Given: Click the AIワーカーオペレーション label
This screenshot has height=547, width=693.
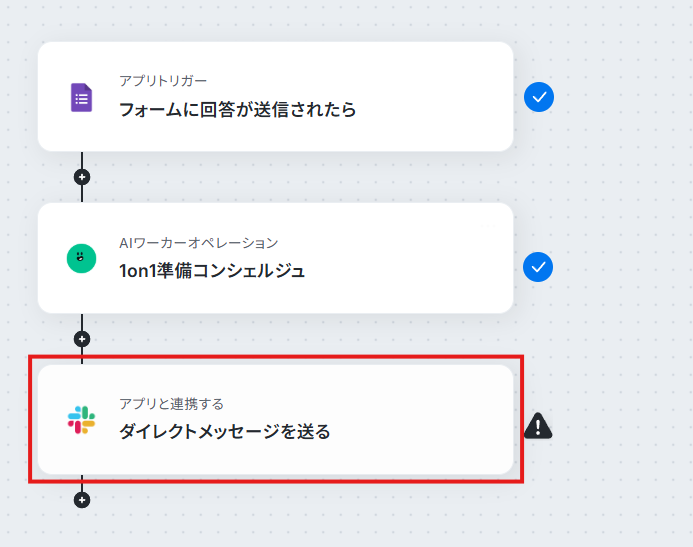Looking at the screenshot, I should [198, 242].
